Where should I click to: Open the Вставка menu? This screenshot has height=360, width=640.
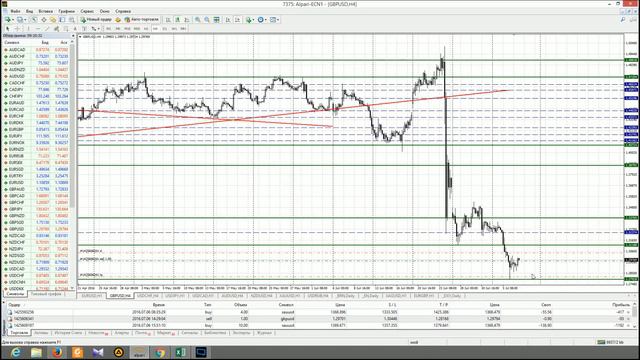[45, 11]
